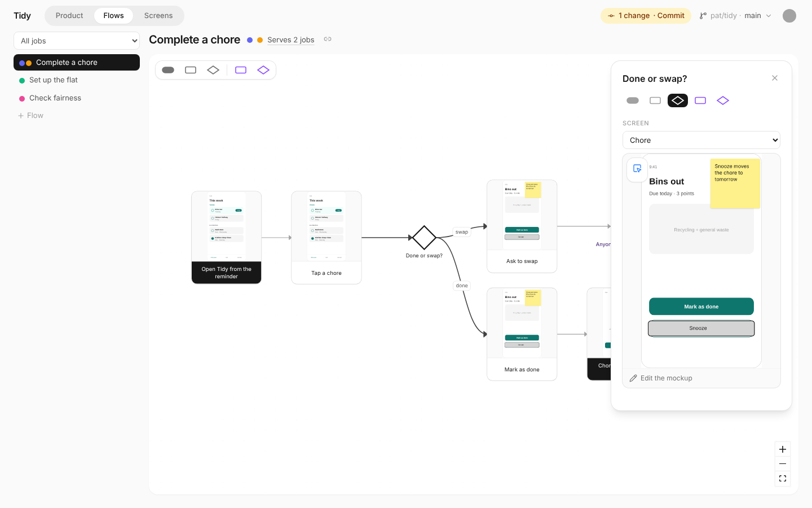The image size is (812, 508).
Task: Close the Done or swap panel
Action: pyautogui.click(x=775, y=78)
